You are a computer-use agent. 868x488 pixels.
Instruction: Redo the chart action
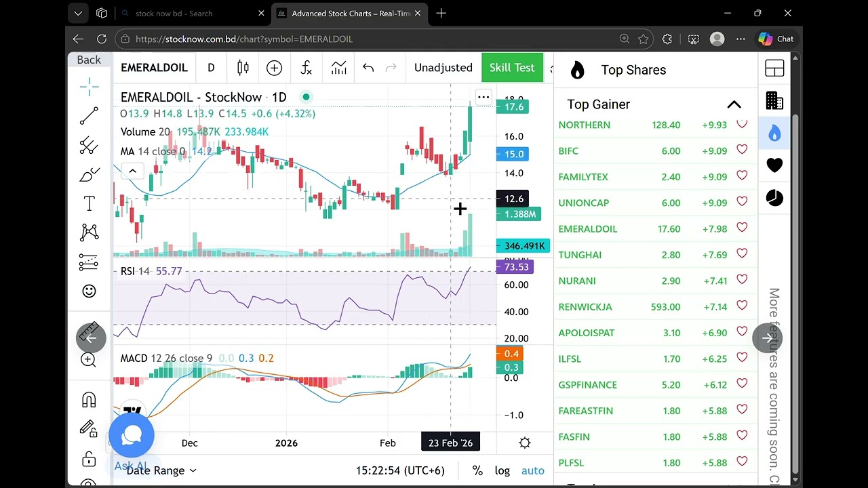coord(391,68)
